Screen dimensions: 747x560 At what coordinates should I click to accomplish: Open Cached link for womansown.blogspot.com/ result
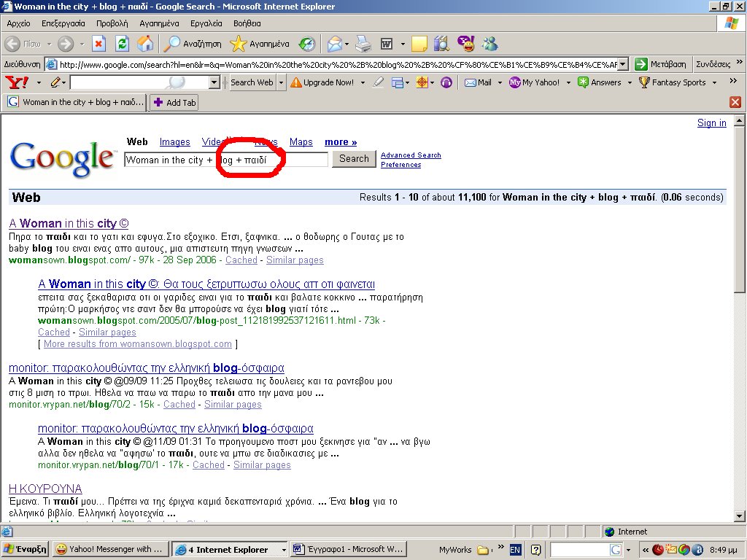click(241, 260)
